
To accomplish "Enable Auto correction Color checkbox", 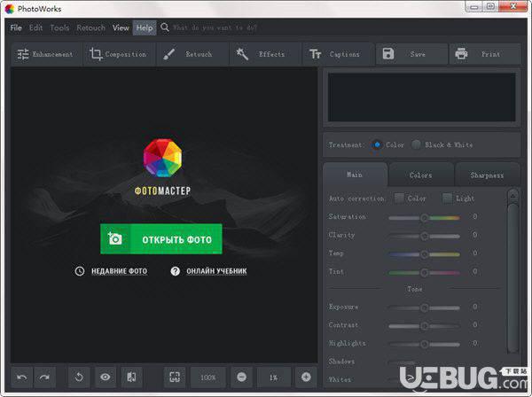I will tap(399, 198).
